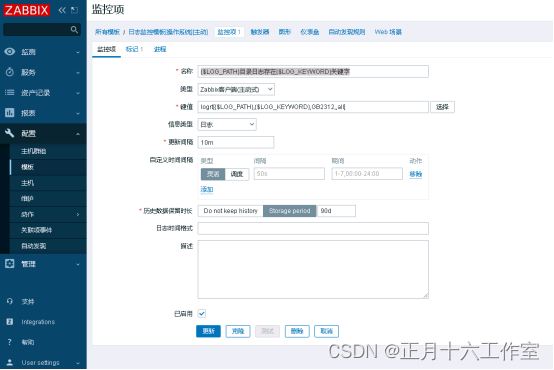The image size is (554, 370).
Task: Open the 自动发现规则 breadcrumb link
Action: click(x=347, y=32)
